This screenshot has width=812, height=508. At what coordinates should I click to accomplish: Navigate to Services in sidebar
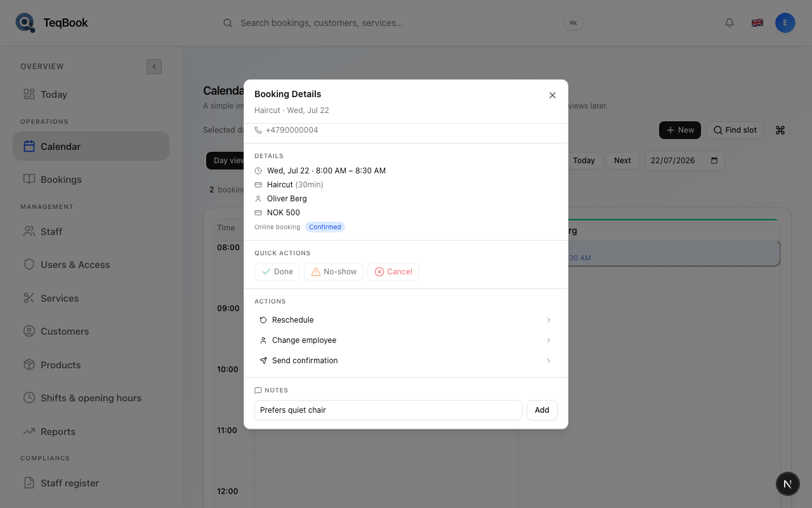tap(91, 298)
